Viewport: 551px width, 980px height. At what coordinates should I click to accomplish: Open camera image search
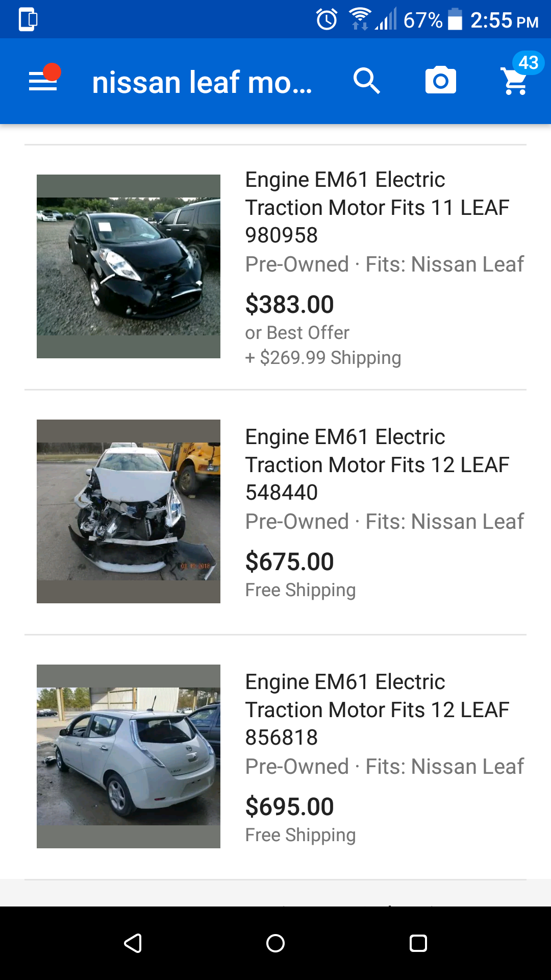(440, 81)
